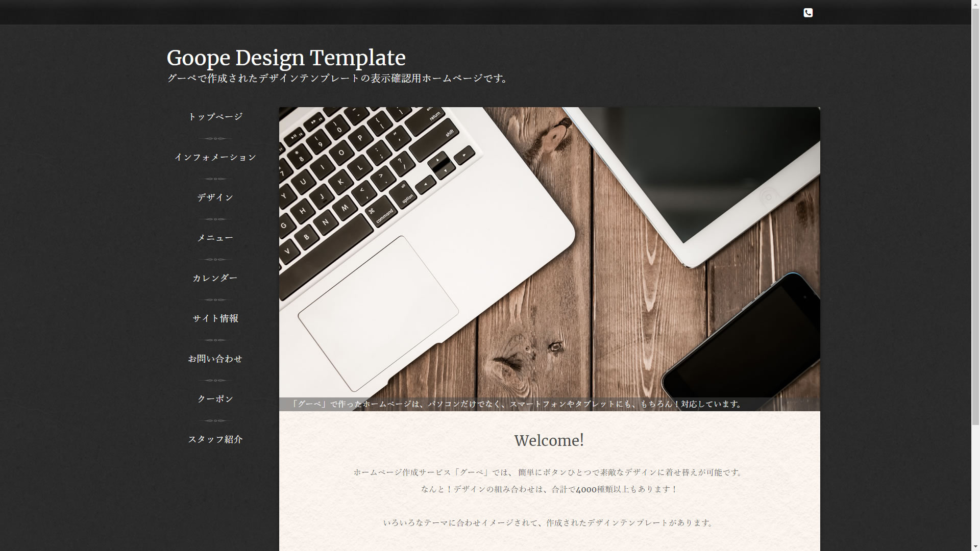Click the phone icon in top bar
This screenshot has width=980, height=551.
click(x=808, y=13)
